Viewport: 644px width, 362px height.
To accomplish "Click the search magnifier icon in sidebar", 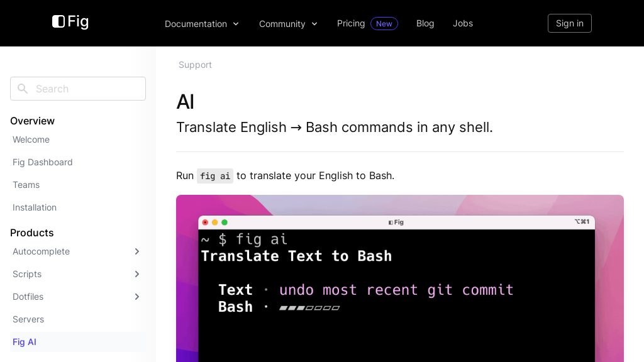I will 23,89.
